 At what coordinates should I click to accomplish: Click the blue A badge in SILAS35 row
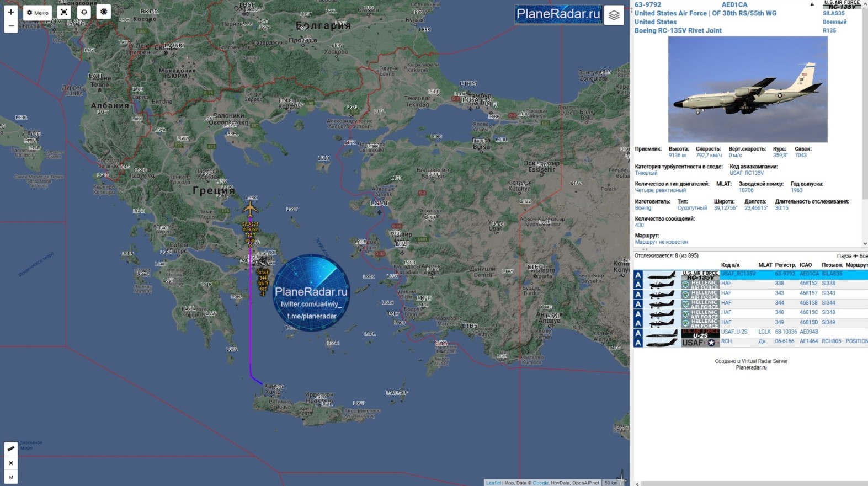[x=638, y=275]
